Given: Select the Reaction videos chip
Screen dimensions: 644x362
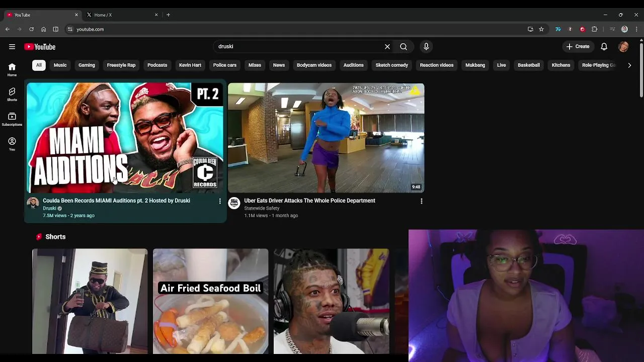Looking at the screenshot, I should (x=437, y=65).
